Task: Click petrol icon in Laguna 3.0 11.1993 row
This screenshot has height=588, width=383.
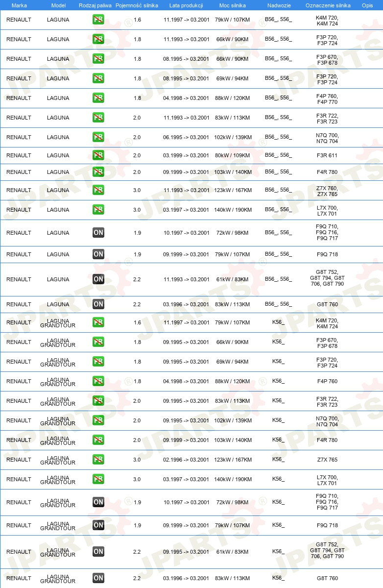Action: click(x=98, y=190)
